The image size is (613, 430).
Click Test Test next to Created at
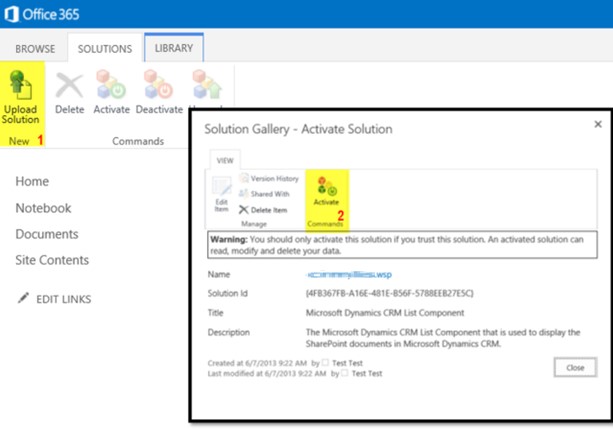347,363
